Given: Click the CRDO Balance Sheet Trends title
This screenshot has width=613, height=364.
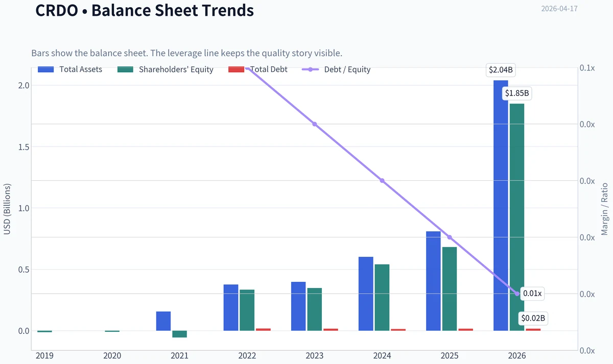Looking at the screenshot, I should click(145, 10).
